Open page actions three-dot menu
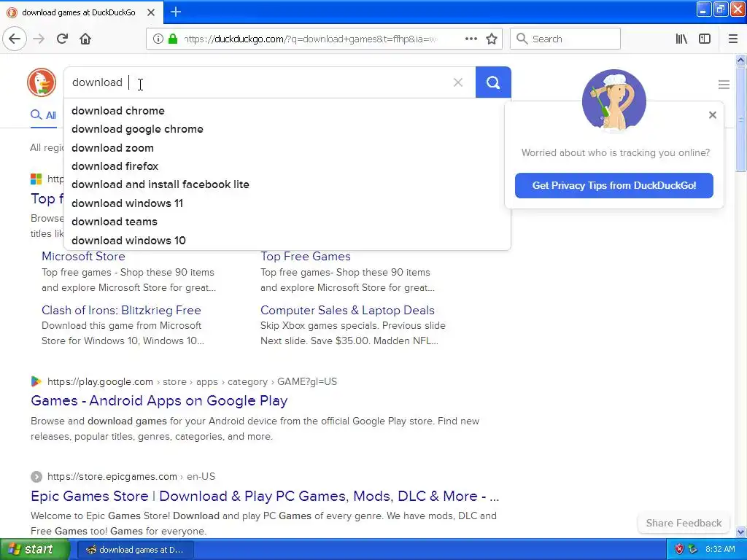Viewport: 747px width, 560px height. click(471, 39)
